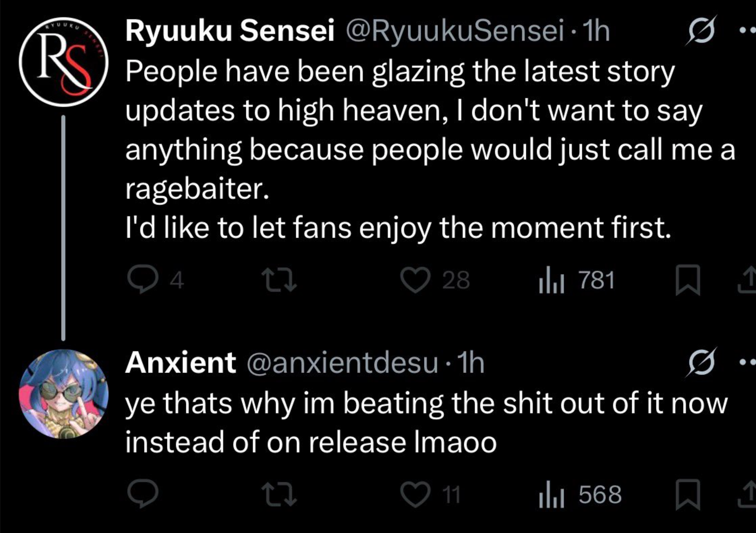Open Ryuuku Sensei's RS profile picture
The width and height of the screenshot is (756, 533).
[x=64, y=62]
